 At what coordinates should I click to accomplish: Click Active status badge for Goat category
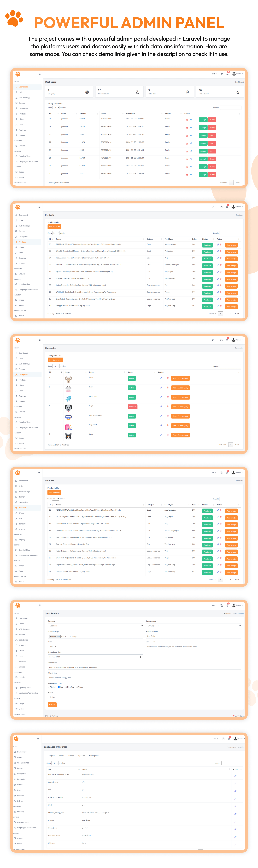pos(132,378)
